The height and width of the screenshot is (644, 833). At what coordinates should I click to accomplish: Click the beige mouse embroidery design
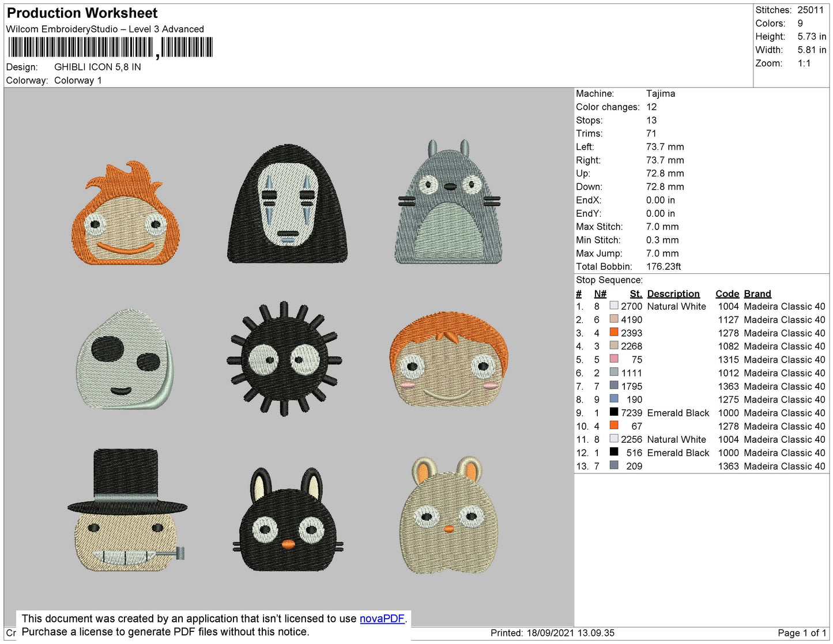[448, 515]
